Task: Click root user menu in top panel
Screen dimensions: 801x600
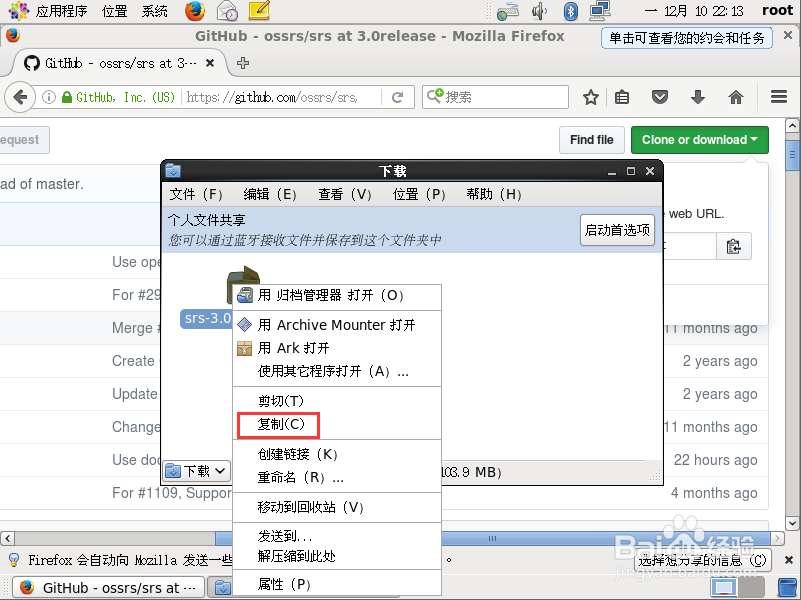Action: click(x=778, y=11)
